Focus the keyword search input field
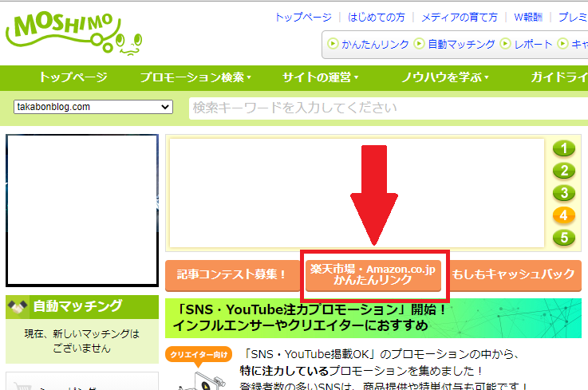This screenshot has width=588, height=390. coord(389,108)
